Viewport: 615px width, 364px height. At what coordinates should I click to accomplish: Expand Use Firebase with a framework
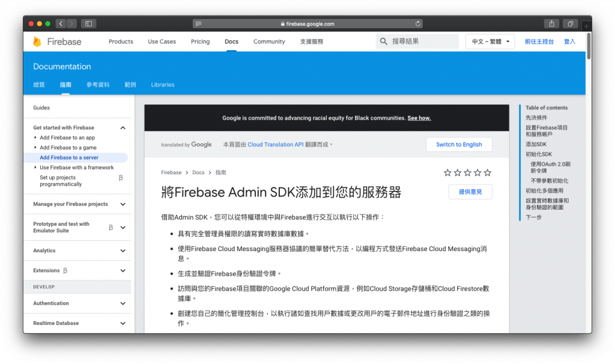[x=35, y=168]
